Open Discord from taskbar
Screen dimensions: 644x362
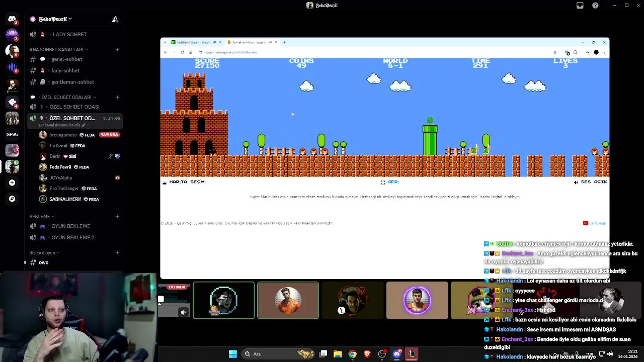tap(397, 354)
